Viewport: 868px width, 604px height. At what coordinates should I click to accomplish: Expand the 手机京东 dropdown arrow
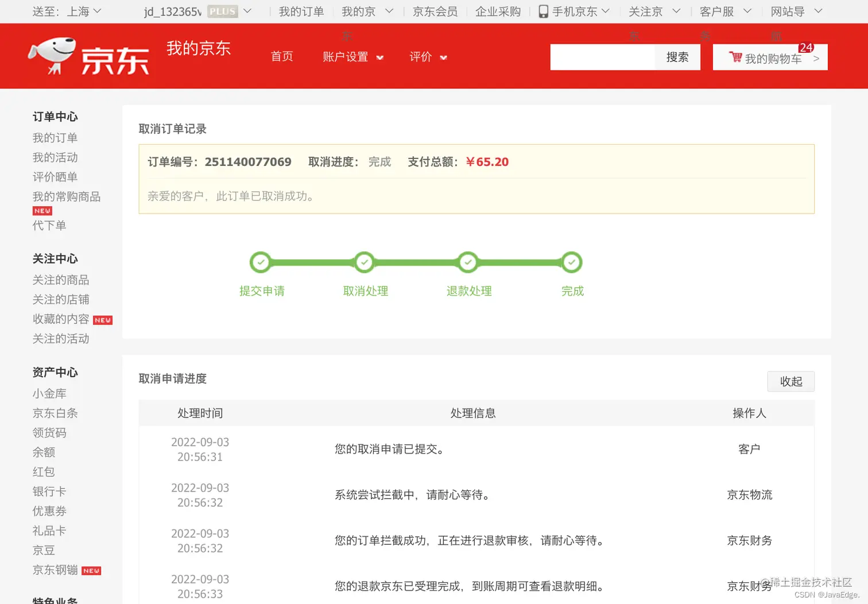[606, 11]
